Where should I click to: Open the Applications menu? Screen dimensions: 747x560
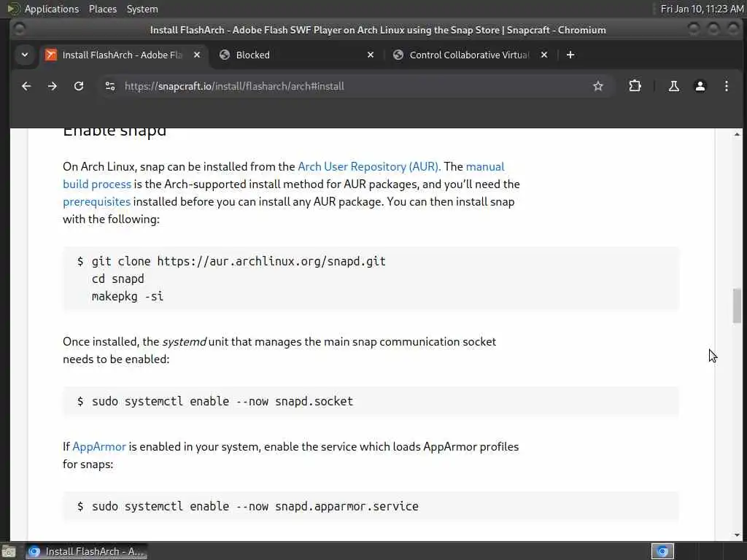51,9
